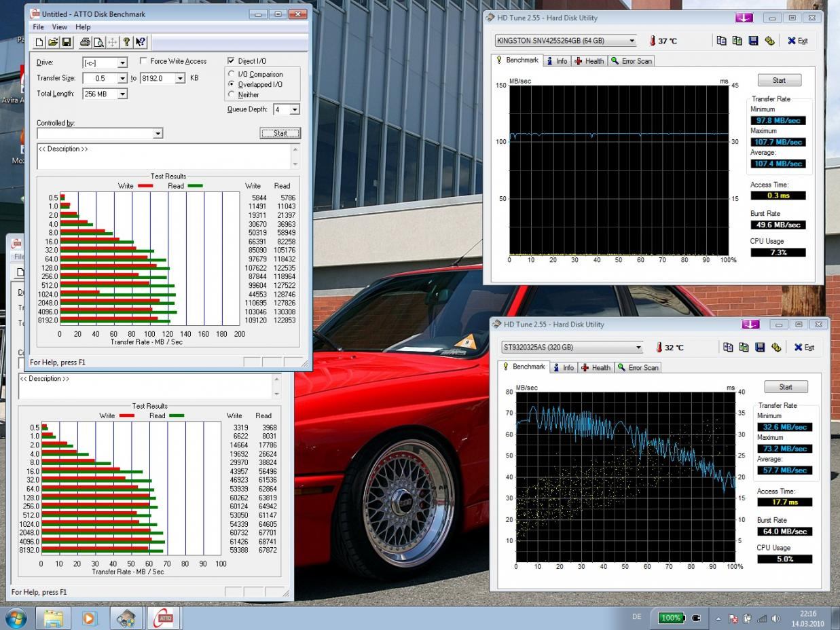Viewport: 840px width, 630px height.
Task: Copy info icon in ST9320325AS HD Tune window
Action: [x=729, y=348]
